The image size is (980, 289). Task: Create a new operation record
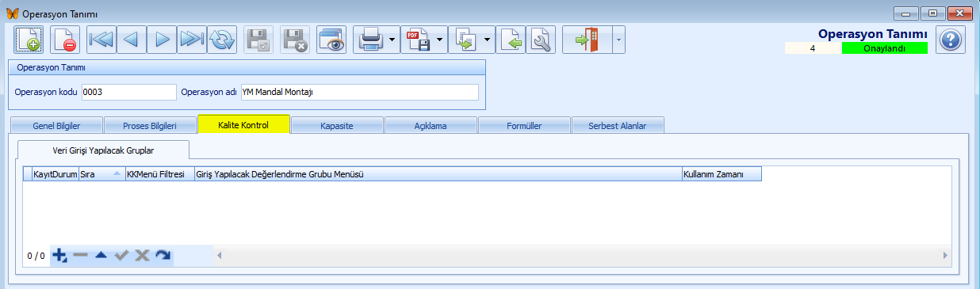pyautogui.click(x=29, y=39)
